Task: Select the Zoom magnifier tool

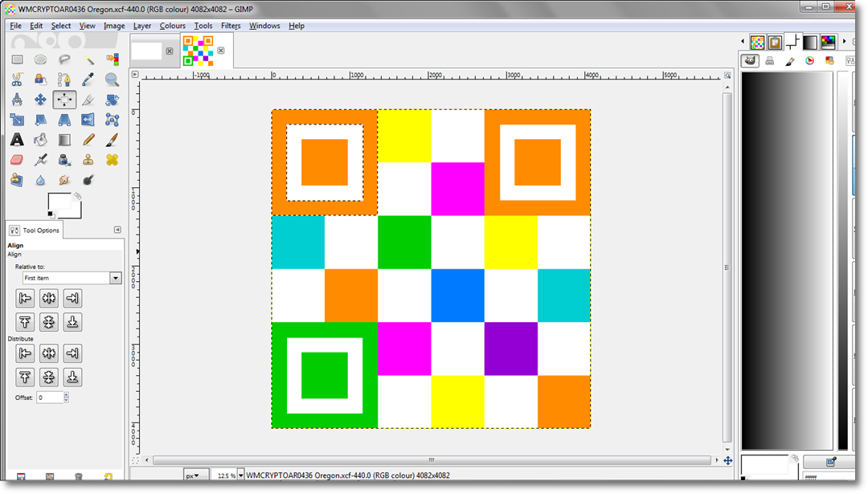Action: coord(112,80)
